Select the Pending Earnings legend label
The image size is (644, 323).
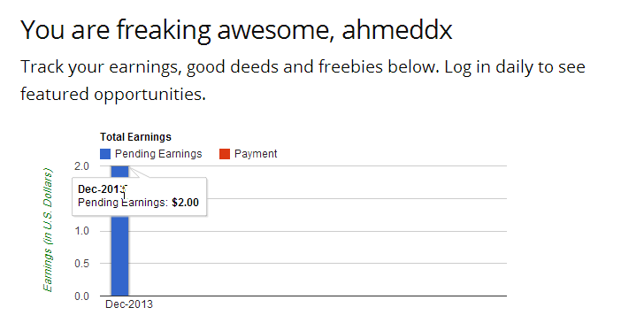158,154
